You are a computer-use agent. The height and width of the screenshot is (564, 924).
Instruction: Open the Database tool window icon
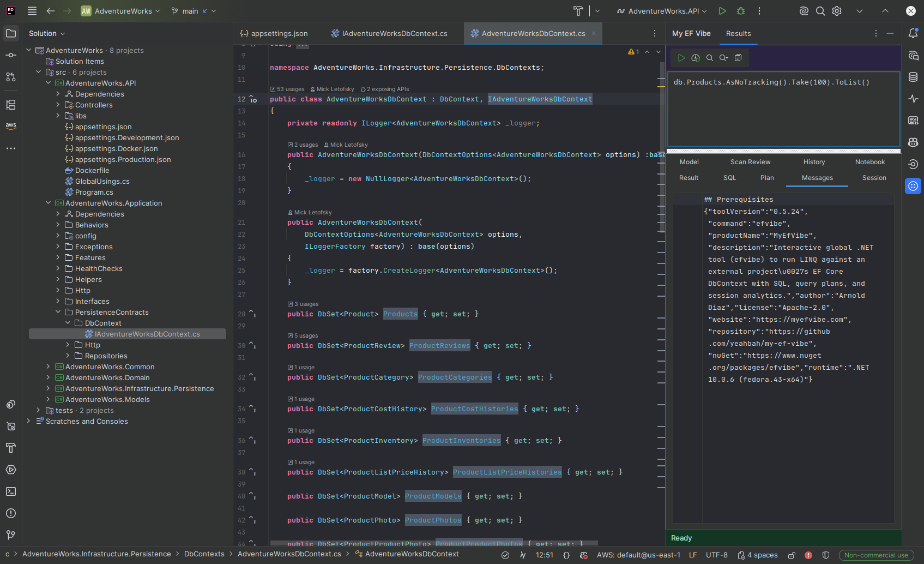click(913, 77)
